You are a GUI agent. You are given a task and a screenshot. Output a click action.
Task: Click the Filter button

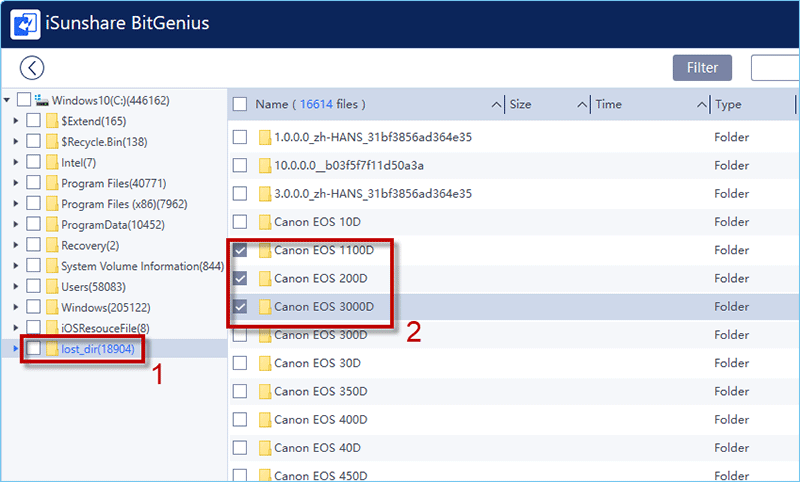[702, 68]
